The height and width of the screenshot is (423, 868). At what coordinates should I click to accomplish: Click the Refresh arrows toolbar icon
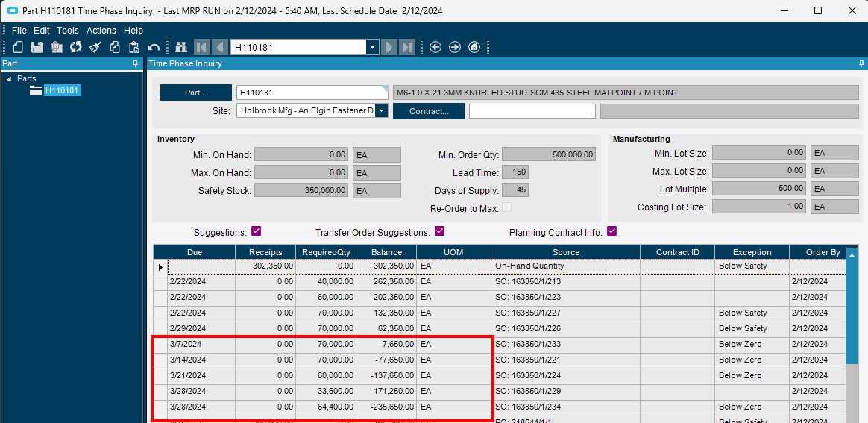76,47
